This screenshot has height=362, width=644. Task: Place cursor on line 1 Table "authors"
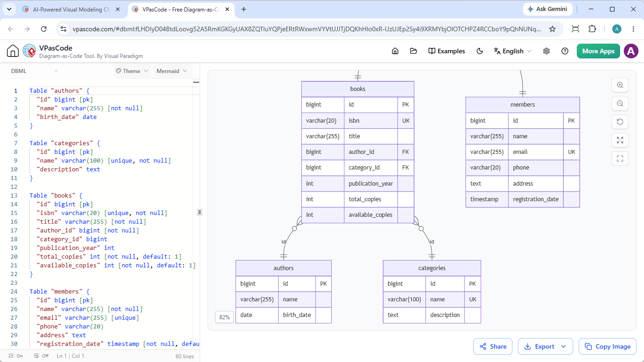coord(59,90)
